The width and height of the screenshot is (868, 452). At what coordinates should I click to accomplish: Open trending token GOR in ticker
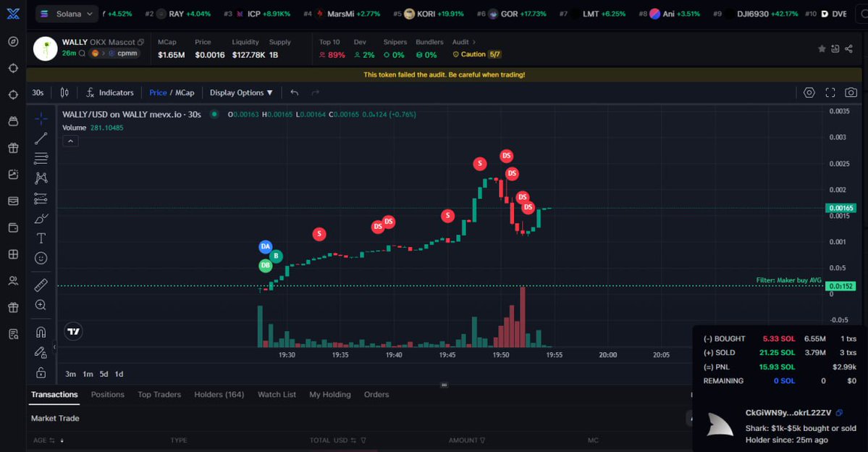(511, 14)
